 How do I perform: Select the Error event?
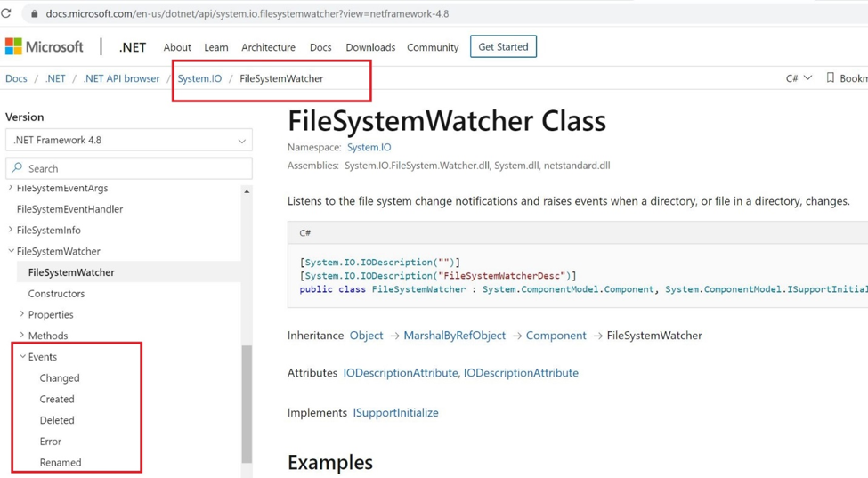[x=51, y=441]
